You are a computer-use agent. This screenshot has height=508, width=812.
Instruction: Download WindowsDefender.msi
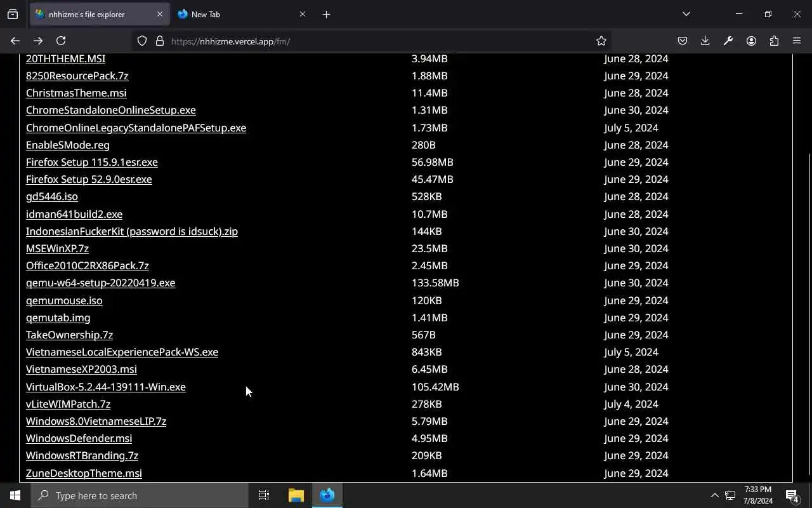pyautogui.click(x=79, y=438)
